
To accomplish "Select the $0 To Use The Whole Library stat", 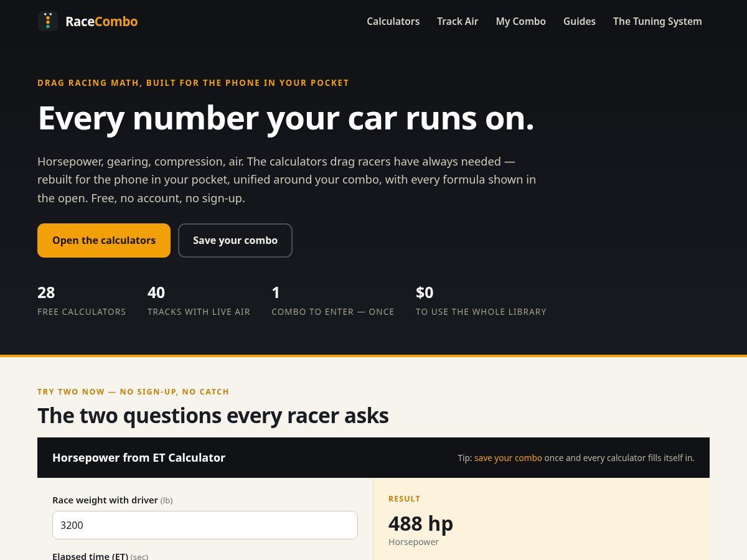I will point(481,301).
